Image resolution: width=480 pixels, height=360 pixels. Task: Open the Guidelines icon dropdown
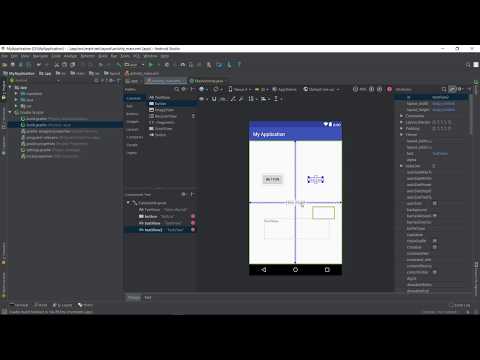pyautogui.click(x=277, y=99)
